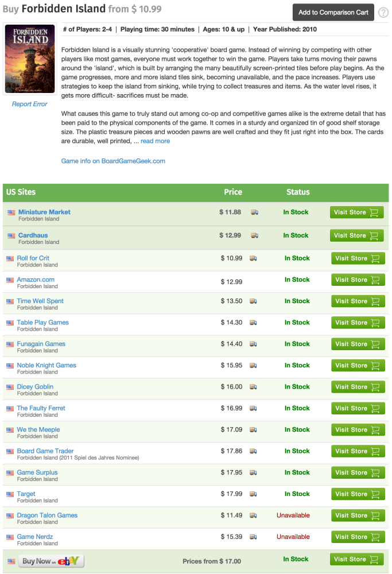
Task: Visit Store for Cardhaus
Action: click(x=357, y=236)
